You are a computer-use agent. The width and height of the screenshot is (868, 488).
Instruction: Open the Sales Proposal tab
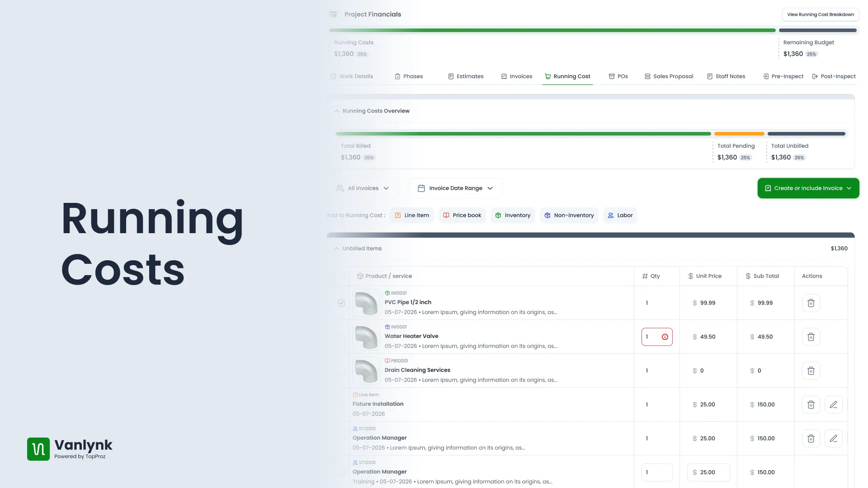click(669, 76)
